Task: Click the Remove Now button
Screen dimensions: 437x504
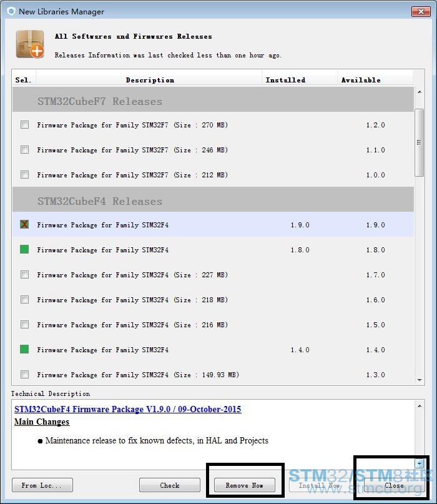Action: [x=245, y=485]
